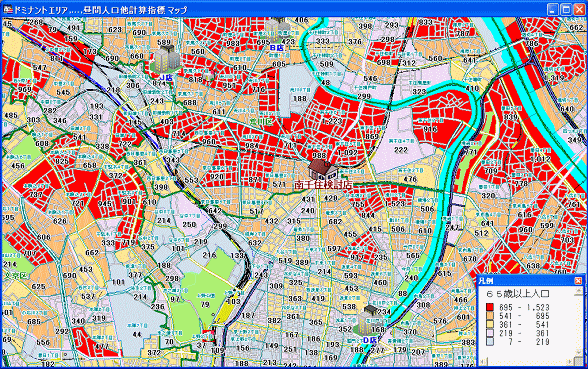This screenshot has height=369, width=588.
Task: Select the B店 building icon
Action: click(x=277, y=31)
